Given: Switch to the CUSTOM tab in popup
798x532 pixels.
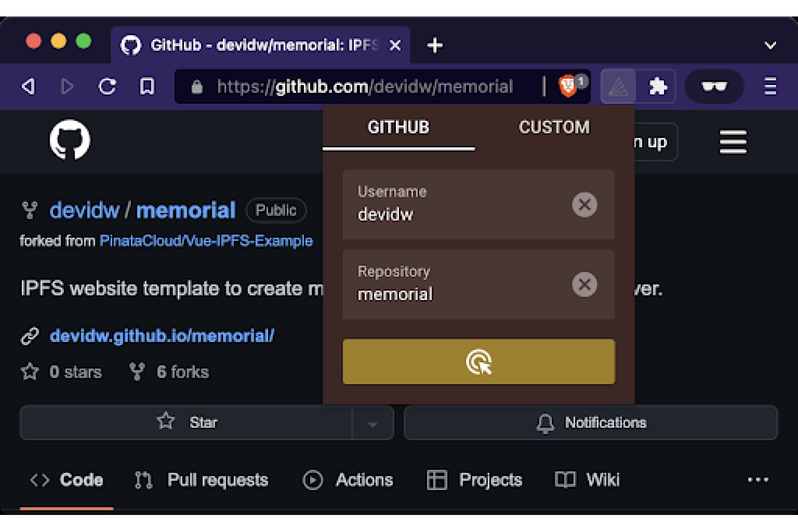Looking at the screenshot, I should pos(554,128).
